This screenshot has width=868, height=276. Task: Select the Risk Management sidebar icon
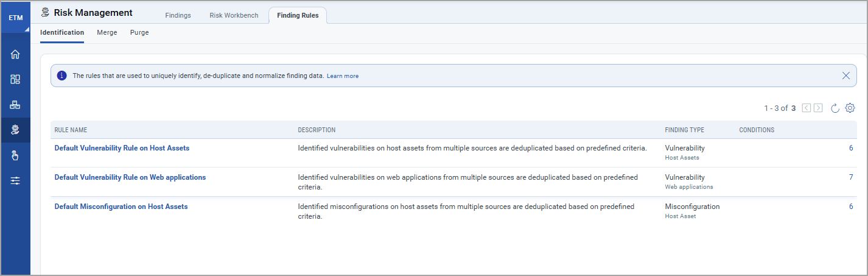tap(15, 130)
